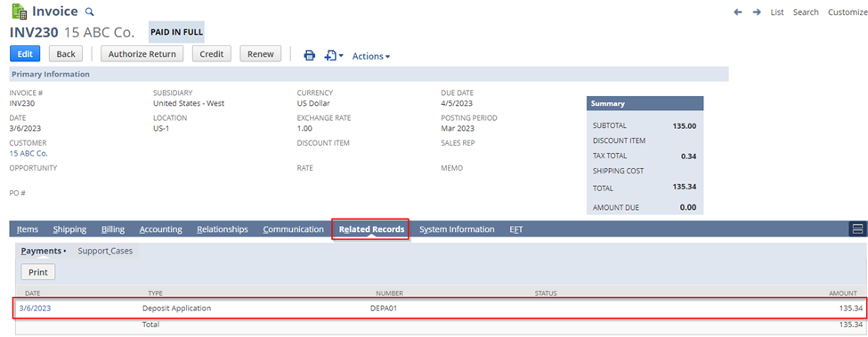Click the Deposit Application type cell
Viewport: 868px width, 337px height.
(x=176, y=309)
